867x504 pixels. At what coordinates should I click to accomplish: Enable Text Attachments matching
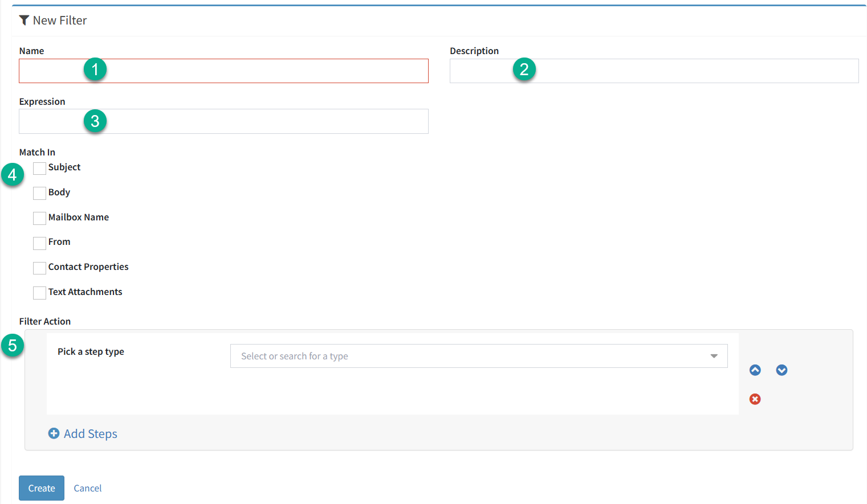pos(39,293)
